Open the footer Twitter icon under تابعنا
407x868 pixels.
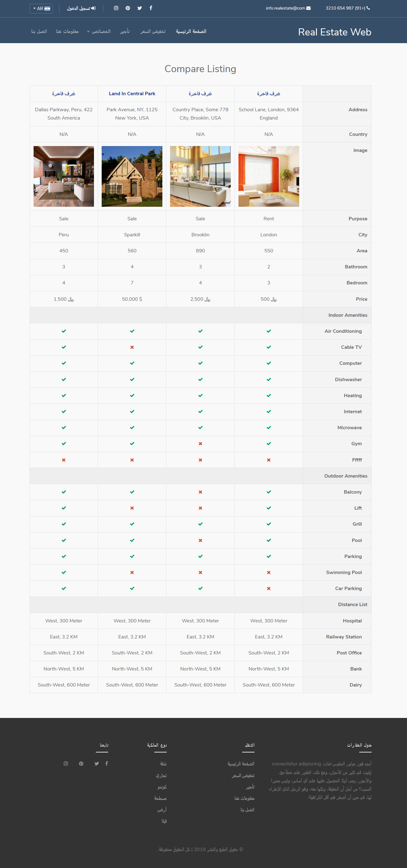click(x=97, y=764)
